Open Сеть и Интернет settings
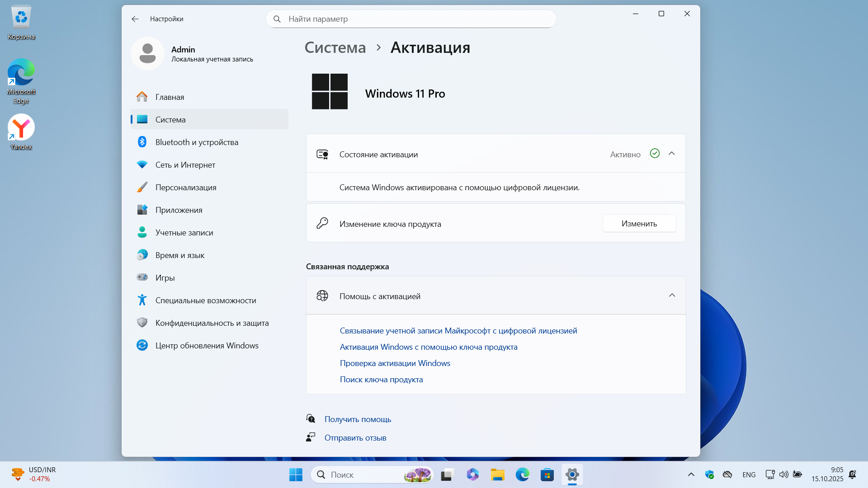Viewport: 868px width, 488px height. pyautogui.click(x=185, y=165)
